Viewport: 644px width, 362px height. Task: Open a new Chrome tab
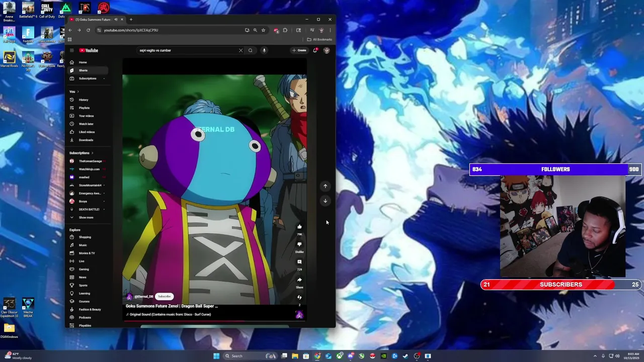pos(131,20)
